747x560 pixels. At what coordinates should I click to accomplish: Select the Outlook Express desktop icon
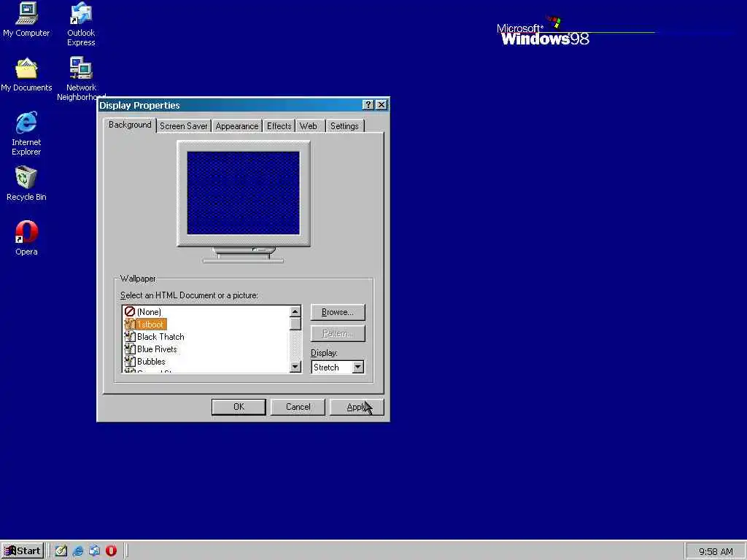(x=81, y=24)
